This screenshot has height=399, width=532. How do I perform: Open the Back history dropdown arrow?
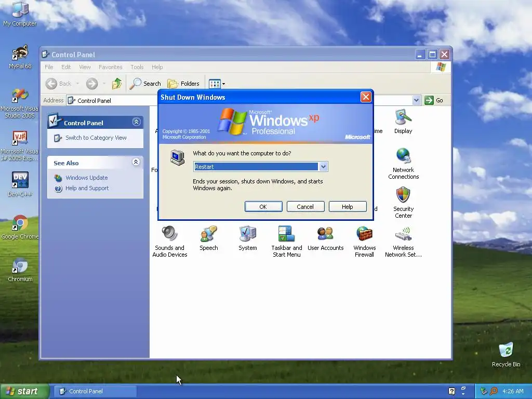point(77,84)
